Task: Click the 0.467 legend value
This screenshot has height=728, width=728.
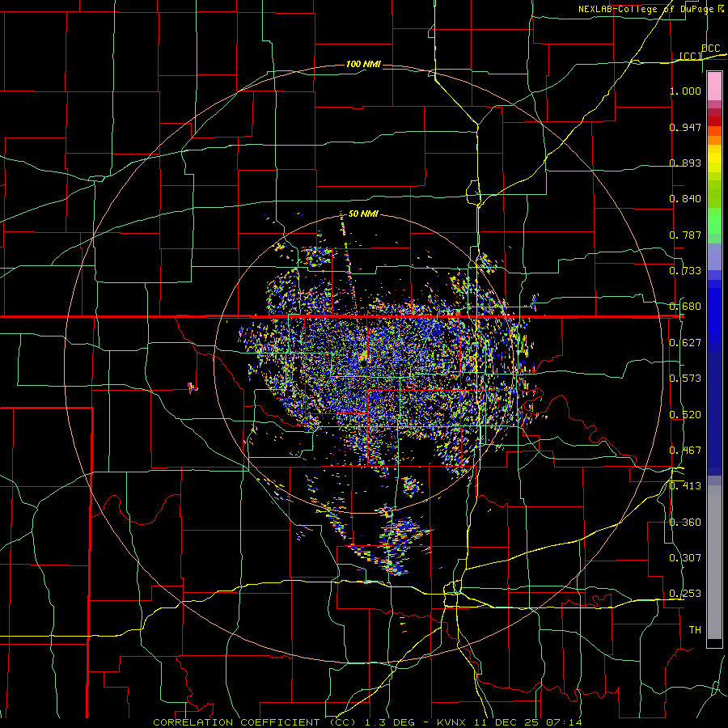Action: point(685,451)
